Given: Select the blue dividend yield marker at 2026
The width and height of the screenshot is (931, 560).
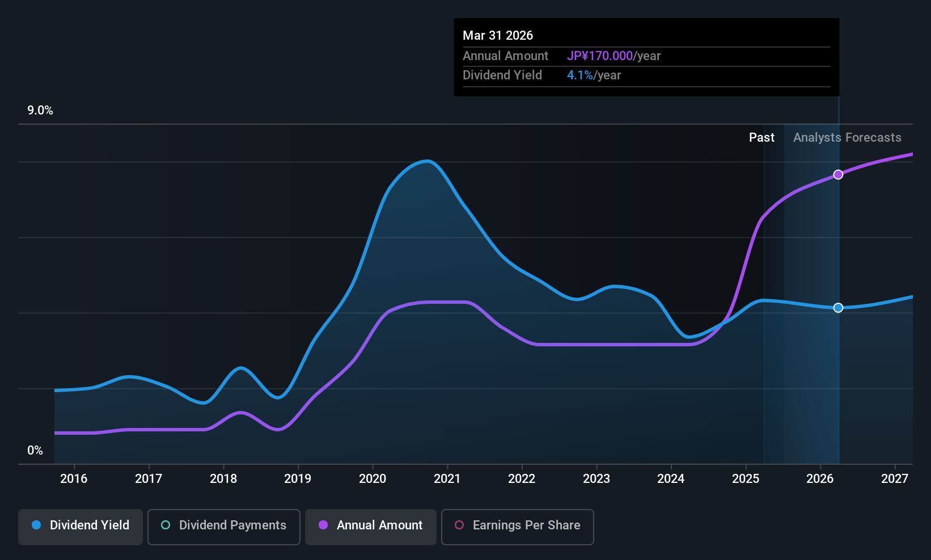Looking at the screenshot, I should point(838,308).
